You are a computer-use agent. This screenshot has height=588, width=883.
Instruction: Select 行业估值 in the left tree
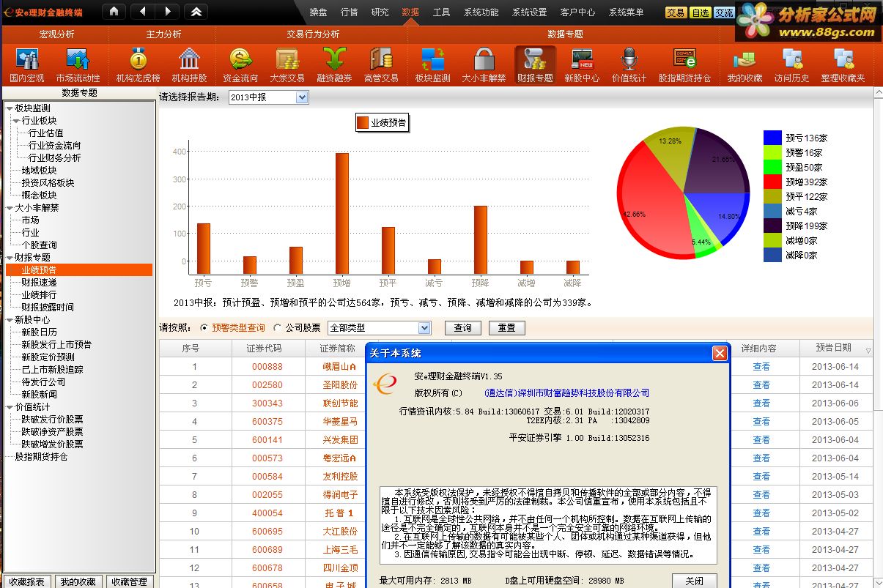click(x=45, y=133)
